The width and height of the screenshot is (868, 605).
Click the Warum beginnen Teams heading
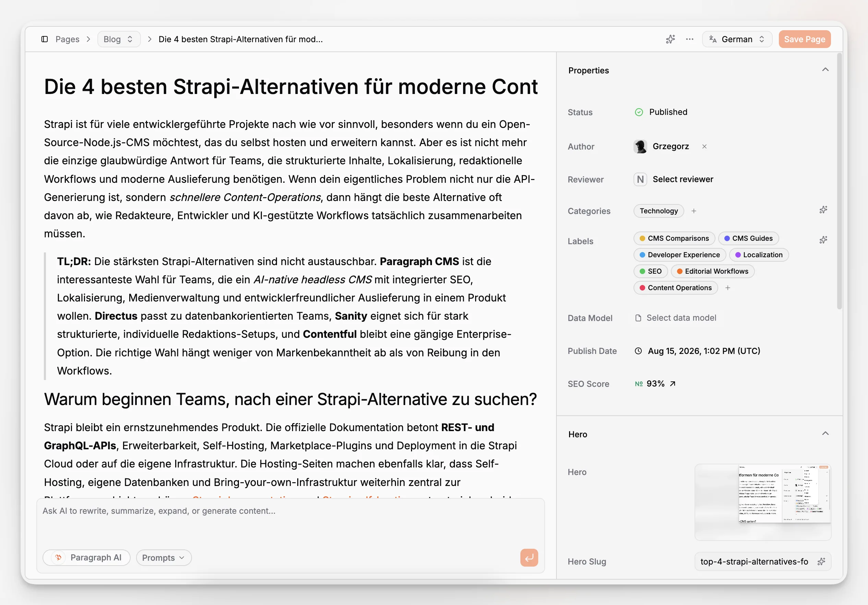tap(290, 400)
